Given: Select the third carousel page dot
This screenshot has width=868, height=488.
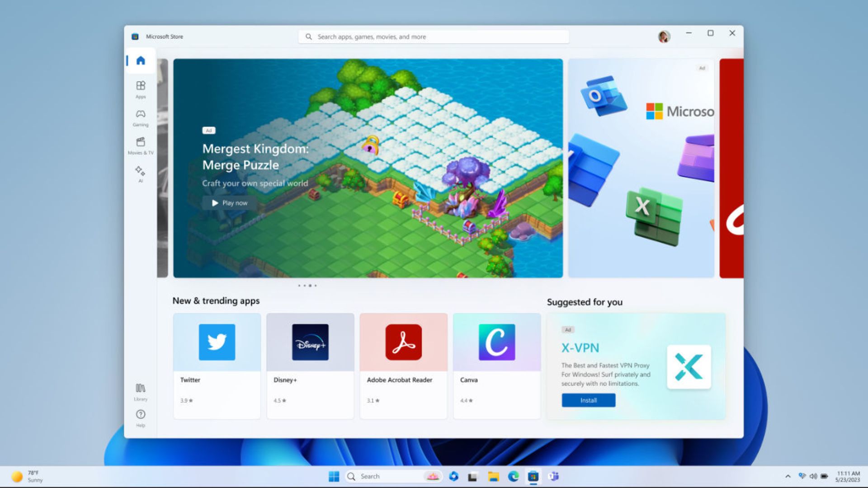Looking at the screenshot, I should [310, 286].
